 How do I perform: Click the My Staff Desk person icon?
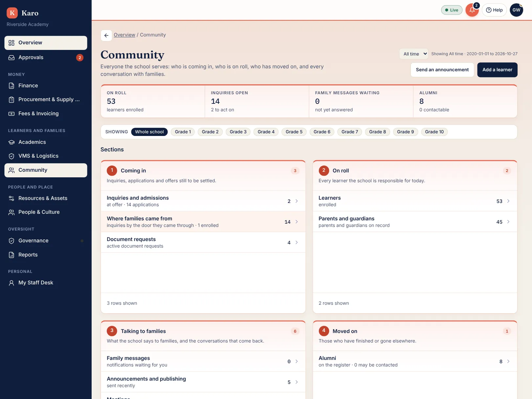click(x=11, y=283)
